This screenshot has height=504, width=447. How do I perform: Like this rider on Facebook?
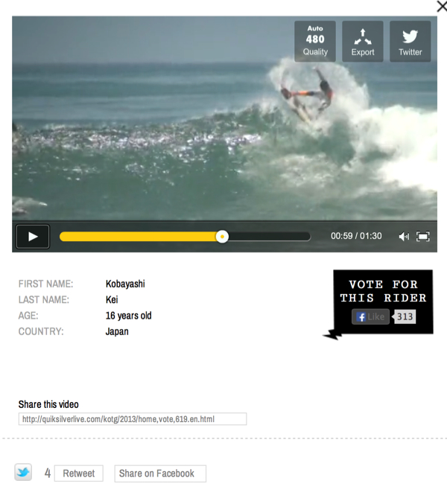point(370,317)
